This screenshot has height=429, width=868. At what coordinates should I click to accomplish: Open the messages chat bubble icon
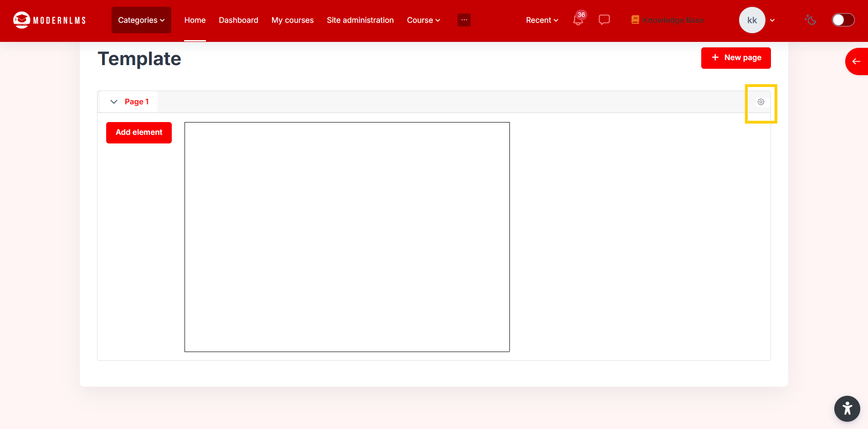[x=604, y=20]
